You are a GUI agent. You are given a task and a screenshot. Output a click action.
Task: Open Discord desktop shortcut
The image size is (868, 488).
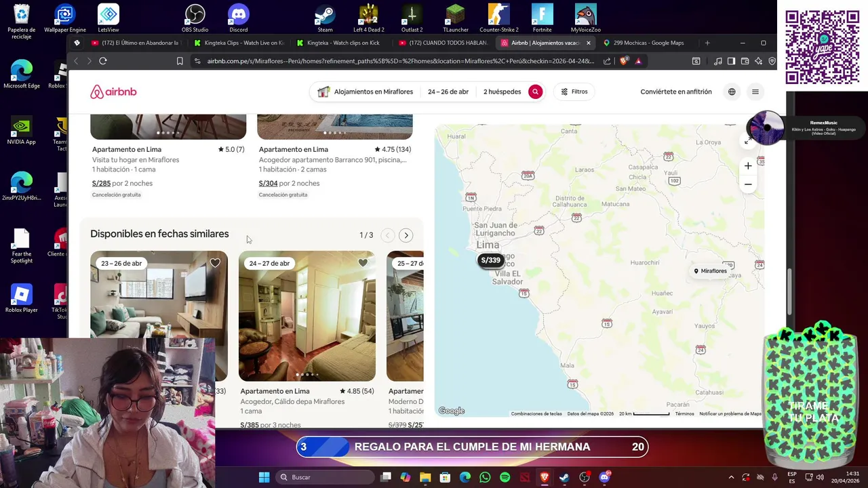point(239,18)
